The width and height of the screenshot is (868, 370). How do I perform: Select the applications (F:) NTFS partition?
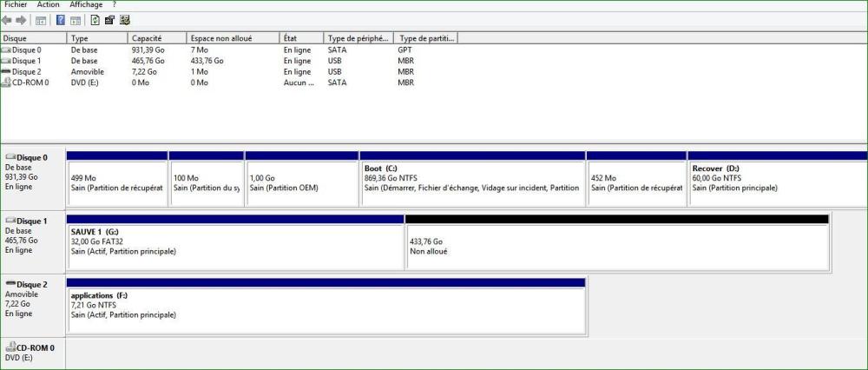point(325,309)
